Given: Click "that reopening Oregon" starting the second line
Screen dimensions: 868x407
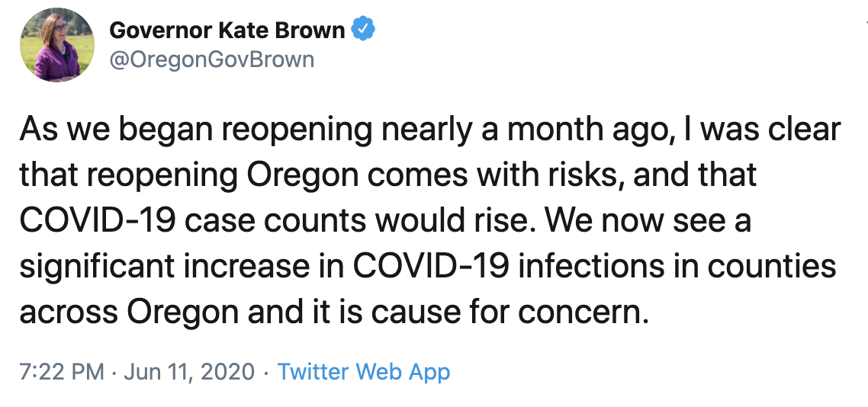Looking at the screenshot, I should [x=189, y=175].
